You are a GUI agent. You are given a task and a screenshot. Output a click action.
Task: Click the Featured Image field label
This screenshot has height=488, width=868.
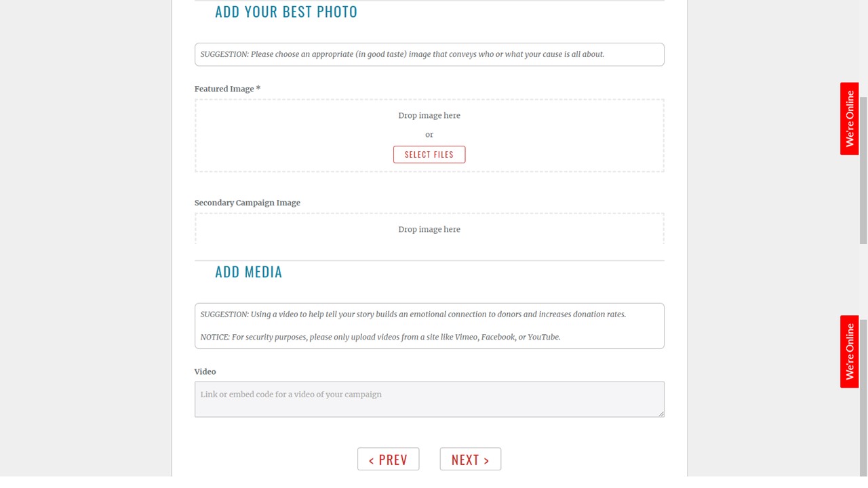click(x=227, y=89)
